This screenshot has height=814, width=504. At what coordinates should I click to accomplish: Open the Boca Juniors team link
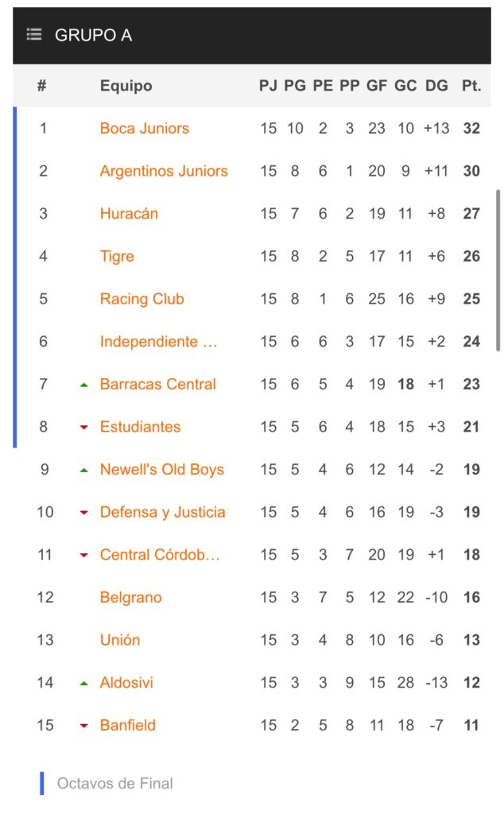144,128
